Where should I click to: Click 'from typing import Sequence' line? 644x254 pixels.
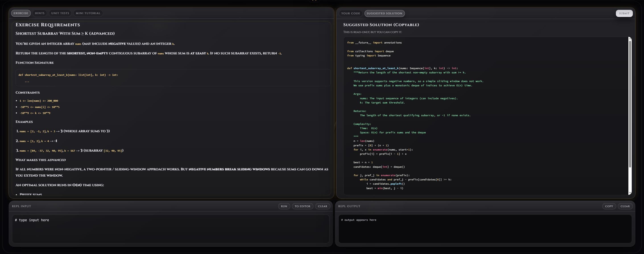coord(369,56)
